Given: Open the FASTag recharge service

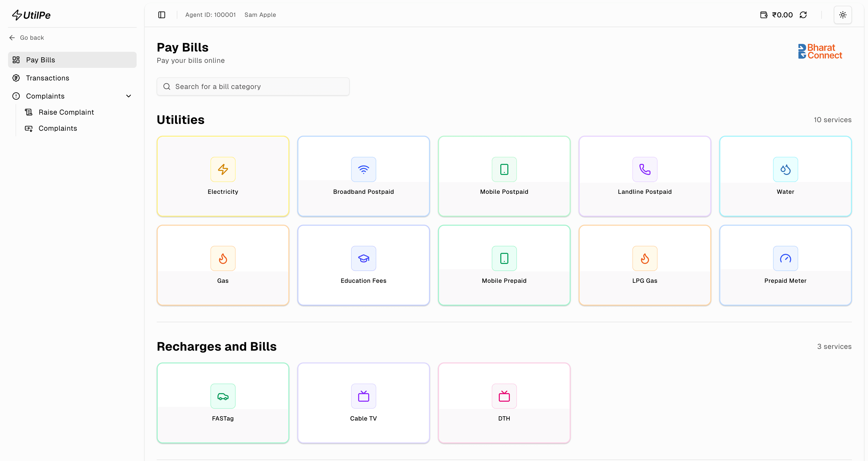Looking at the screenshot, I should click(223, 403).
